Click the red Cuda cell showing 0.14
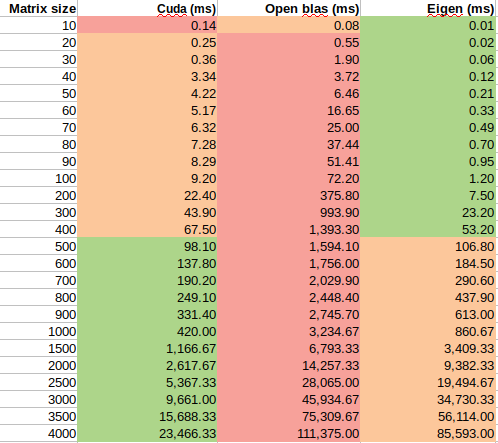The height and width of the screenshot is (443, 498). coord(147,25)
